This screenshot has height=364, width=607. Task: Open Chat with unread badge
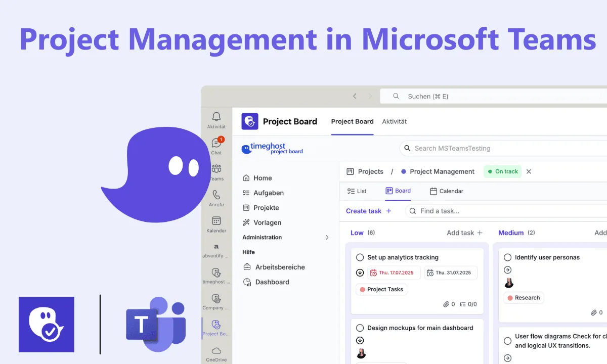point(216,147)
